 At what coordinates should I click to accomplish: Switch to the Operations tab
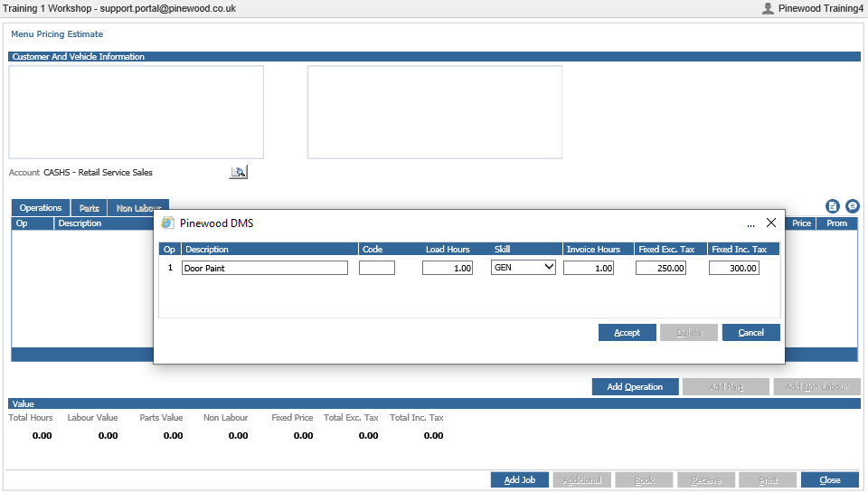(x=41, y=208)
